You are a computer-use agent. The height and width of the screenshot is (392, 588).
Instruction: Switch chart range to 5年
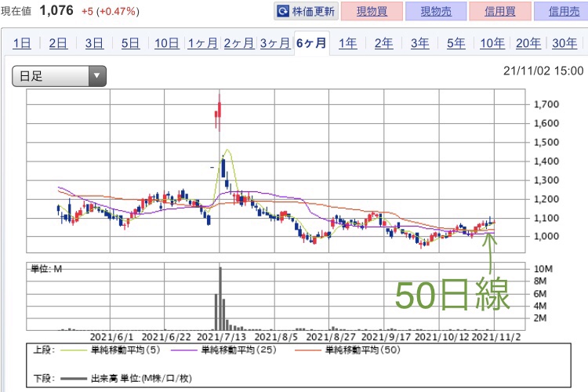click(x=456, y=43)
